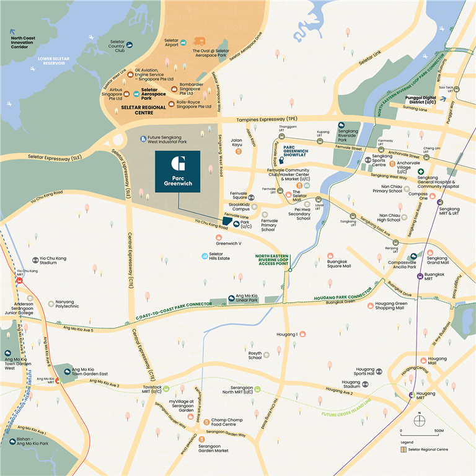Select the Jalan Kayu food icon

click(x=239, y=151)
